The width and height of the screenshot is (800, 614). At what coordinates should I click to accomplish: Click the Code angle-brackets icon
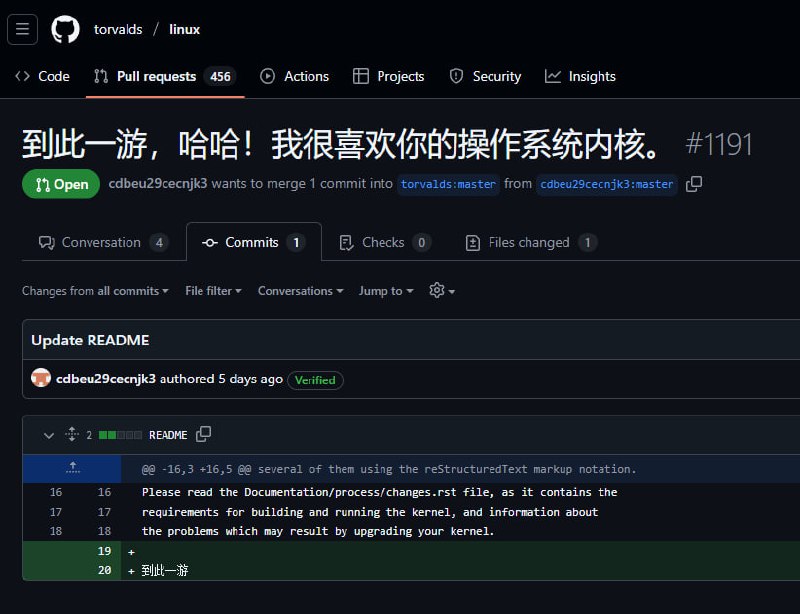pos(22,76)
